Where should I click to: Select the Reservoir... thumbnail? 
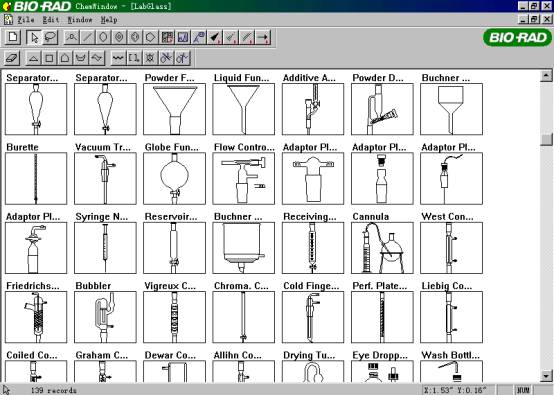click(x=174, y=248)
